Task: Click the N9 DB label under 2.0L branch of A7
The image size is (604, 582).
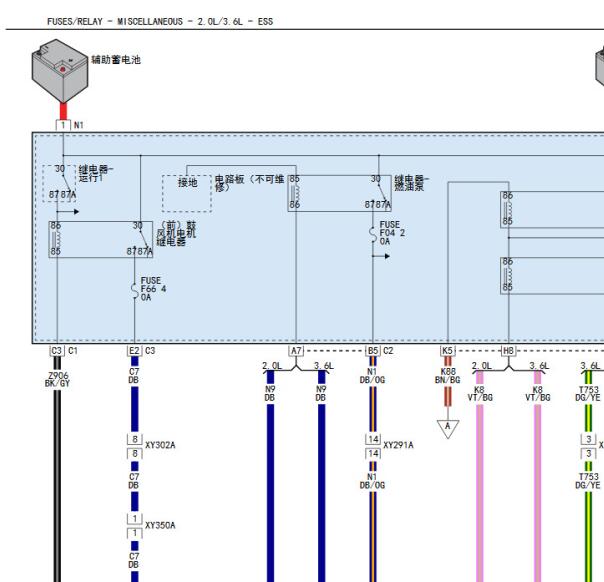Action: 270,393
